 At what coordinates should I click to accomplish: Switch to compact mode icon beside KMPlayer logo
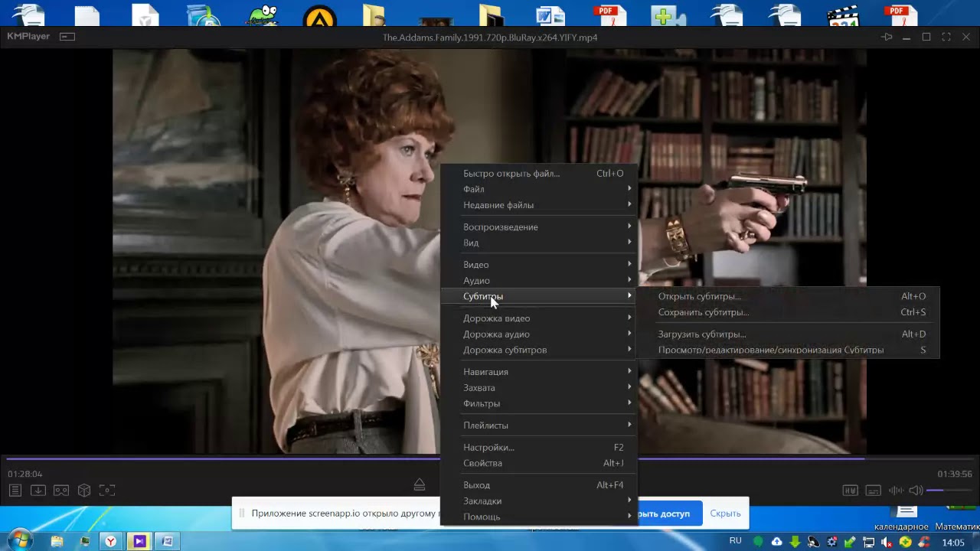pyautogui.click(x=67, y=37)
